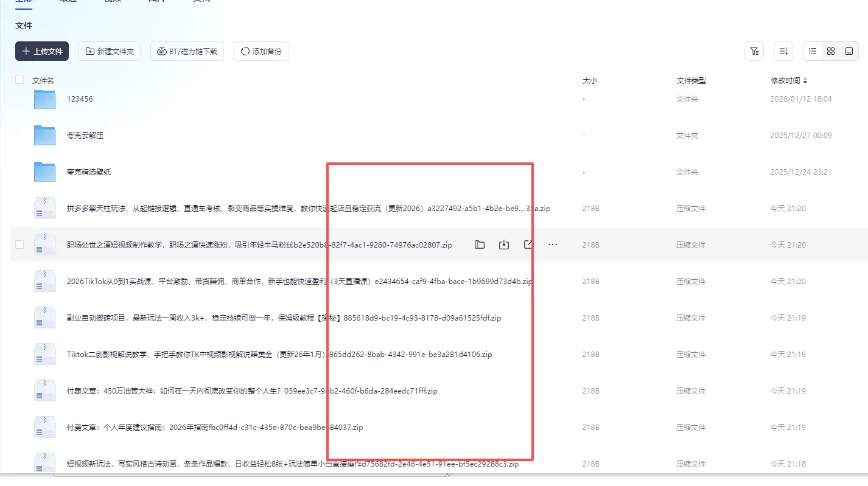Screen dimensions: 868x486
Task: Select the list view icon
Action: [812, 51]
